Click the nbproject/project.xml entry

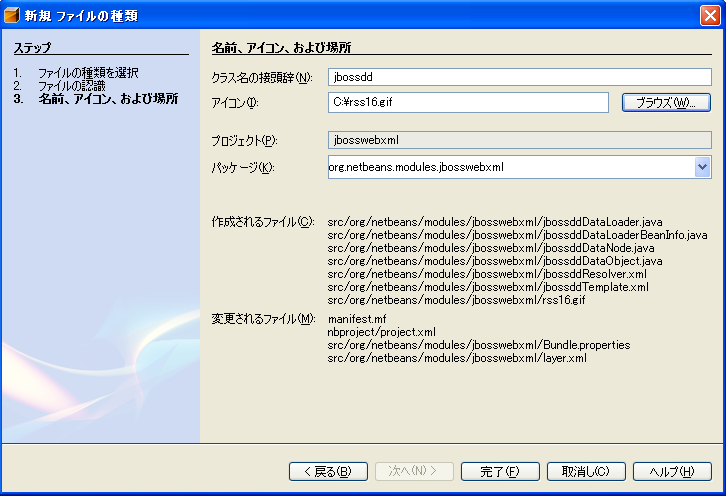tap(382, 332)
